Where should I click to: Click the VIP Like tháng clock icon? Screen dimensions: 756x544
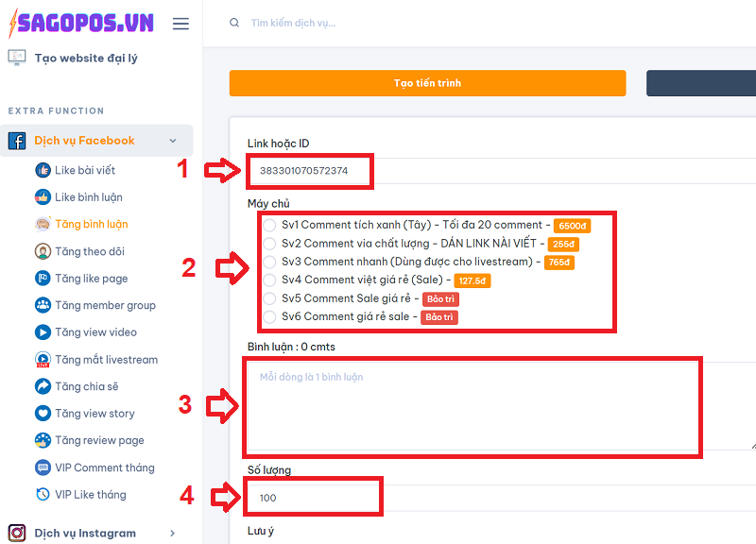click(43, 495)
